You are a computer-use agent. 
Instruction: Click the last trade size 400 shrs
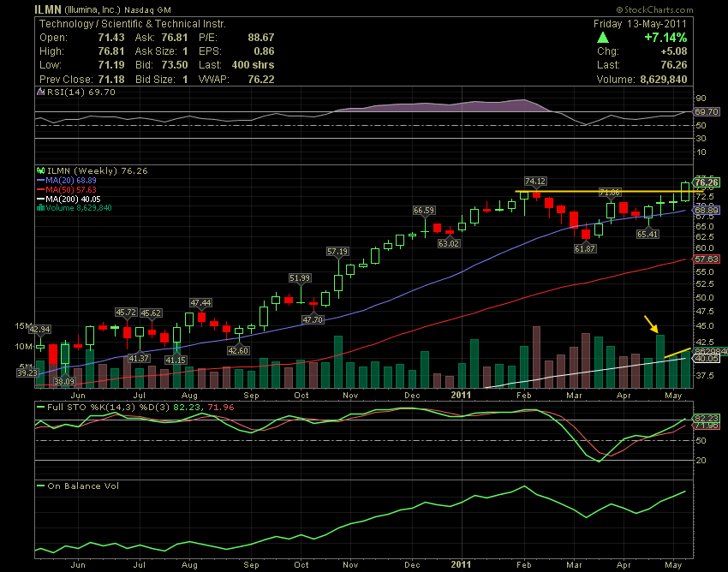click(253, 65)
